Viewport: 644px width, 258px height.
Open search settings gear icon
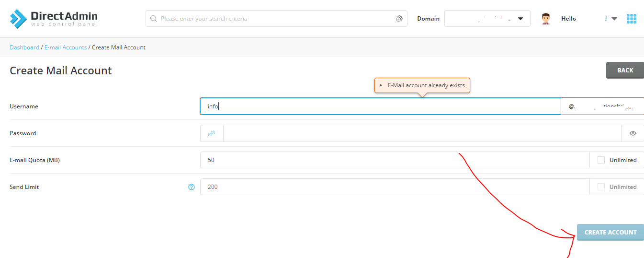[399, 19]
